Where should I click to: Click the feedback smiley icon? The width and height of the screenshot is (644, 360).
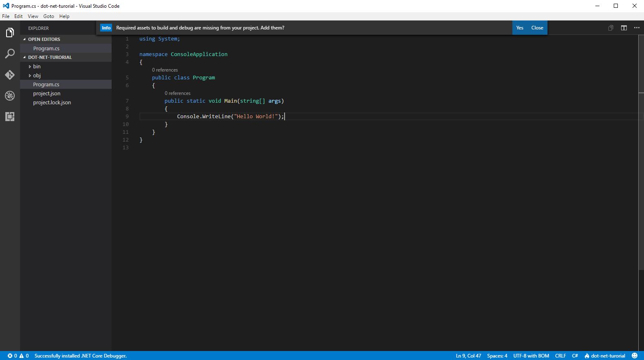635,355
